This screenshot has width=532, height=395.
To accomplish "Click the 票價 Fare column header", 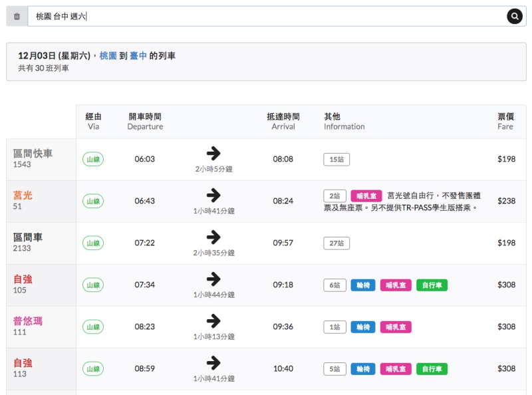I will point(505,121).
